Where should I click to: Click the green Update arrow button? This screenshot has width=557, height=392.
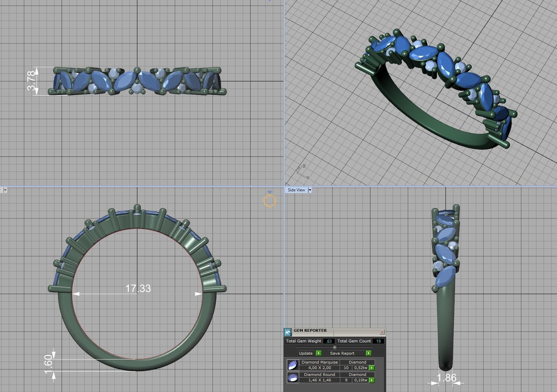pyautogui.click(x=319, y=353)
